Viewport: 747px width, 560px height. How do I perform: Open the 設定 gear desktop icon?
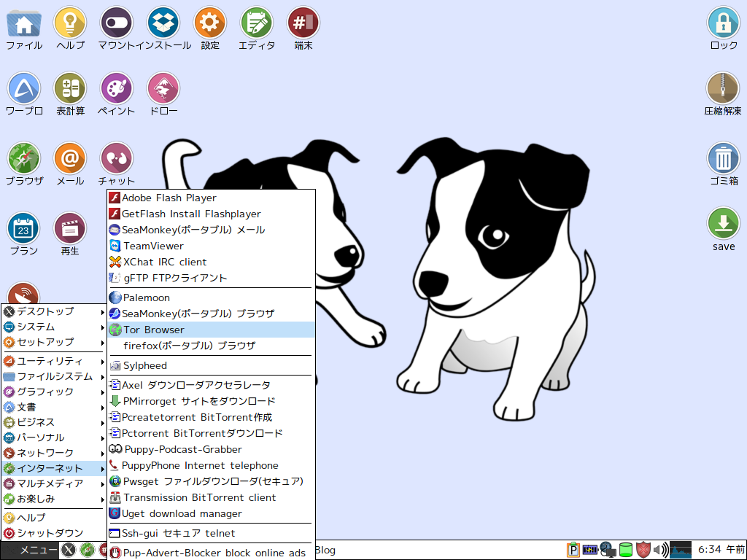pyautogui.click(x=209, y=23)
